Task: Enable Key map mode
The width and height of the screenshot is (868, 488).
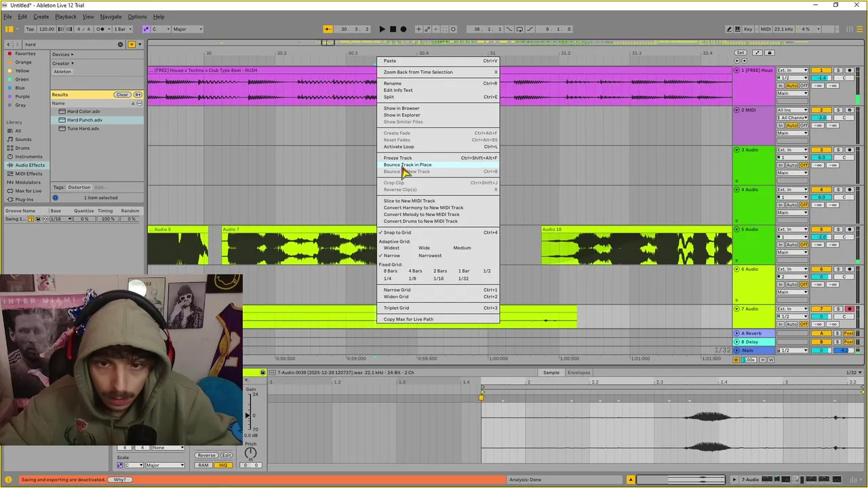Action: [748, 29]
